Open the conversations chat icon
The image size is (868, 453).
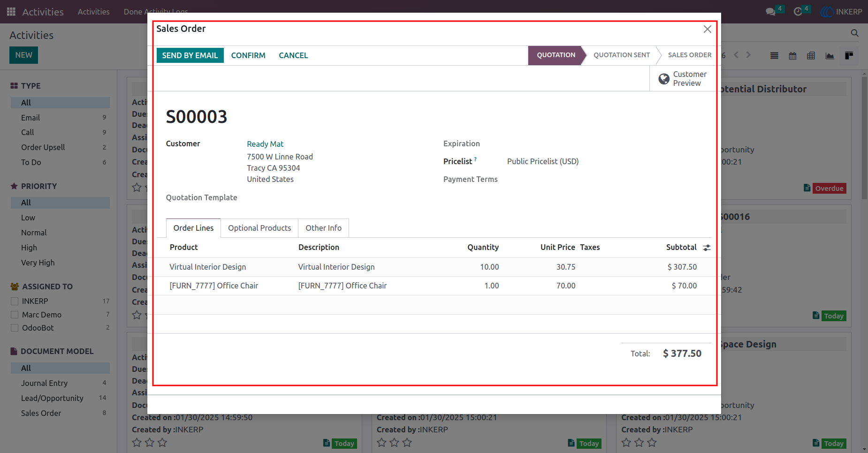(770, 12)
